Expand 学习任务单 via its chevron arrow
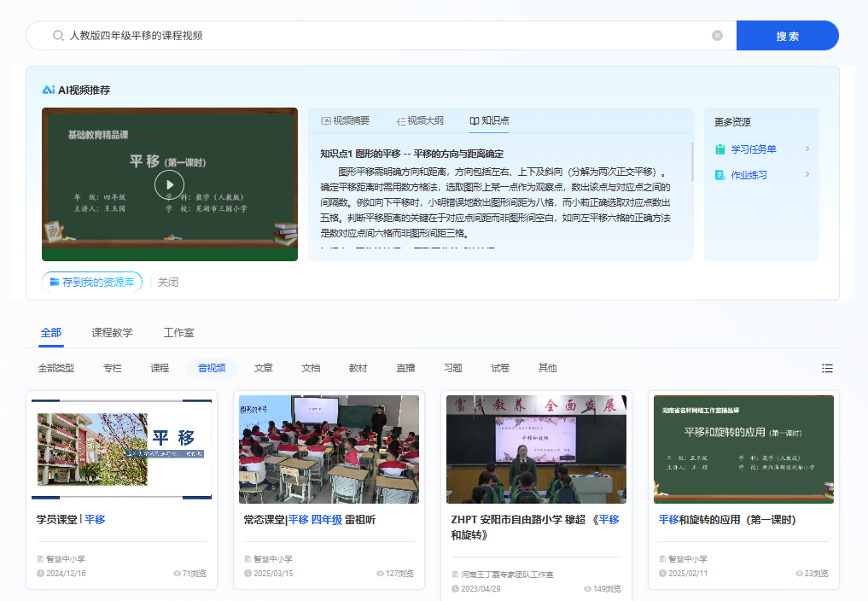Screen dimensions: 868x601 (807, 149)
